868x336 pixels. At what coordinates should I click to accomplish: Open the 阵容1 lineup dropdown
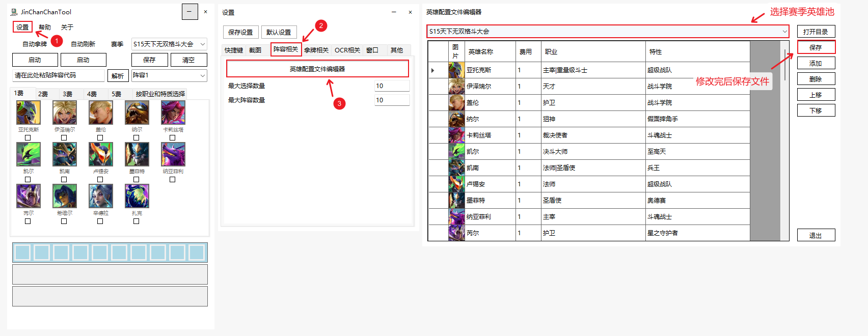[169, 75]
